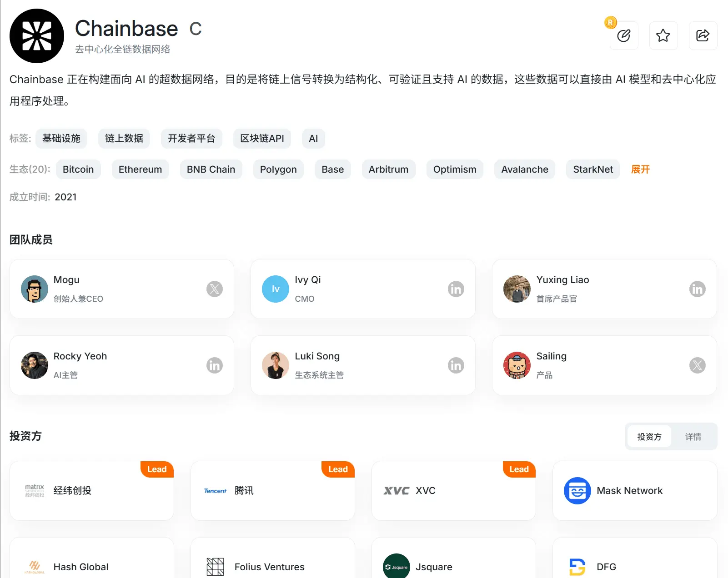Click the Mask Network logo
Viewport: 728px width, 578px height.
[577, 491]
